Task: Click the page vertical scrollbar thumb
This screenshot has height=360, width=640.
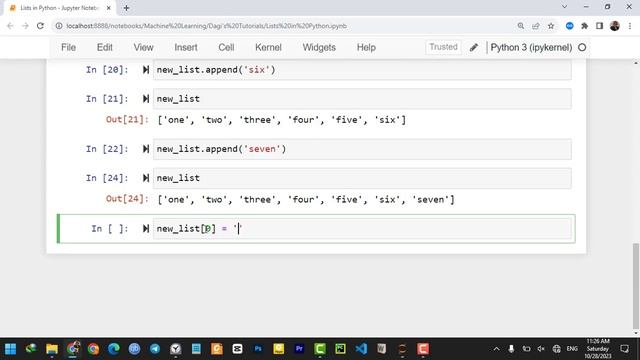Action: click(636, 286)
